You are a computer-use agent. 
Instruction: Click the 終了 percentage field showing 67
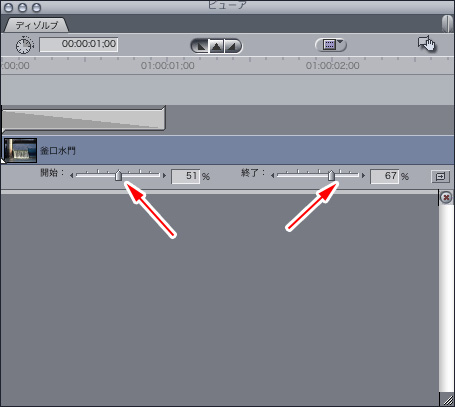point(384,176)
